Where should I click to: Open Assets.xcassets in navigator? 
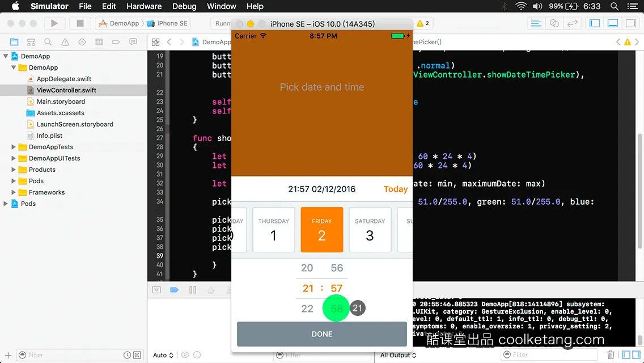pyautogui.click(x=60, y=113)
